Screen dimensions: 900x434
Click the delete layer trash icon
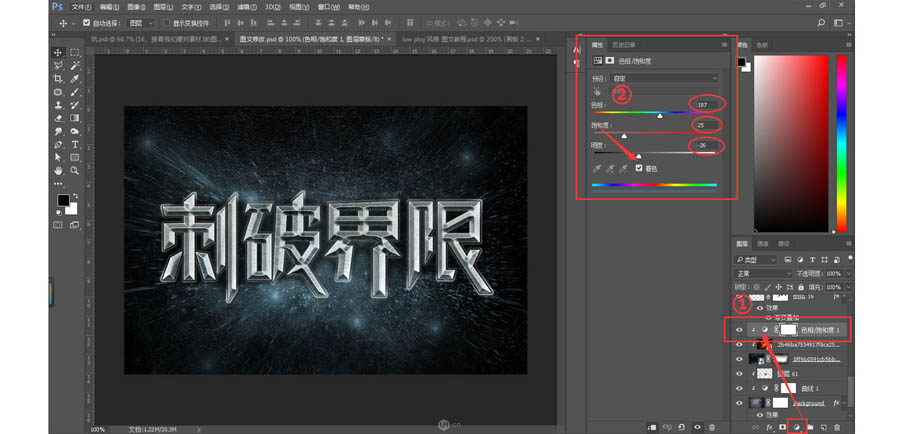click(x=837, y=427)
